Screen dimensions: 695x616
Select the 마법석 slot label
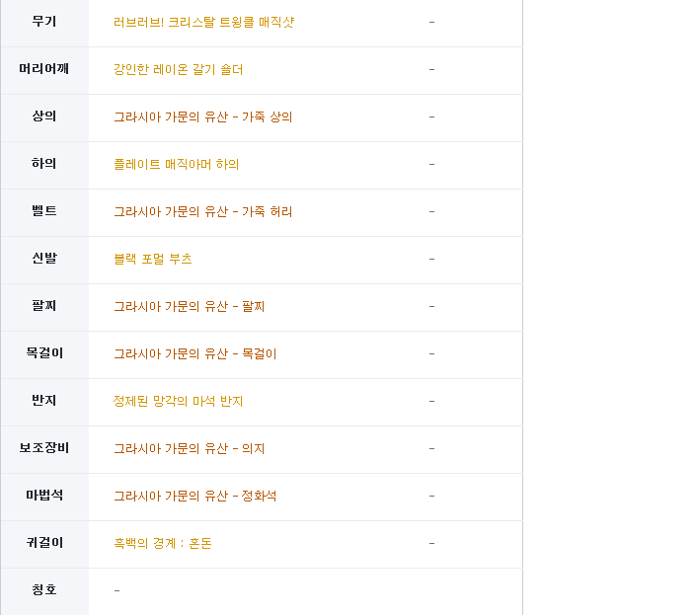click(x=44, y=496)
